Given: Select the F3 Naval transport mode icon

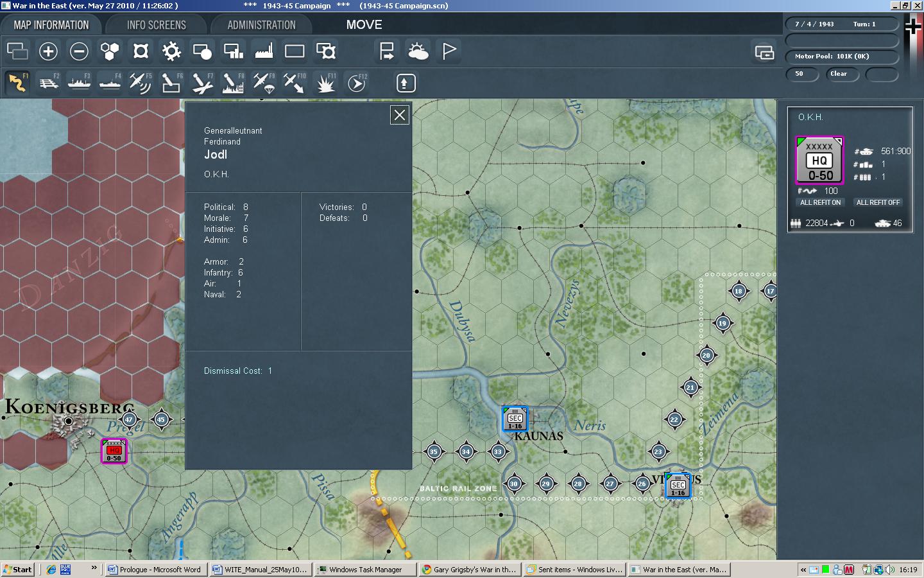Looking at the screenshot, I should pos(79,83).
